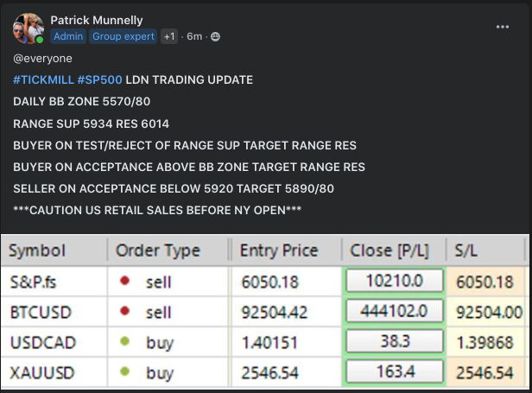The height and width of the screenshot is (393, 532).
Task: Click the red sell dot in S&P.fs row
Action: point(125,281)
